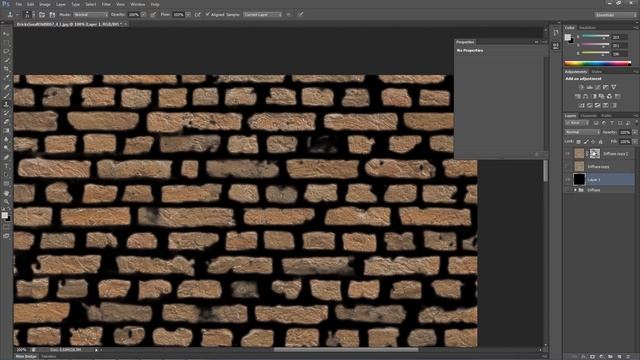
Task: Add a Brightness/Contrast adjustment
Action: click(582, 87)
